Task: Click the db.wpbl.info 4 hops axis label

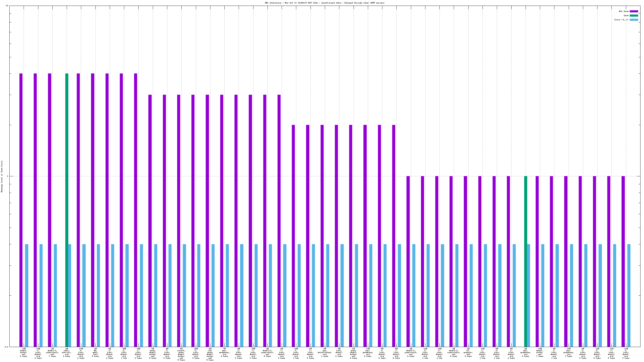Action: point(95,352)
